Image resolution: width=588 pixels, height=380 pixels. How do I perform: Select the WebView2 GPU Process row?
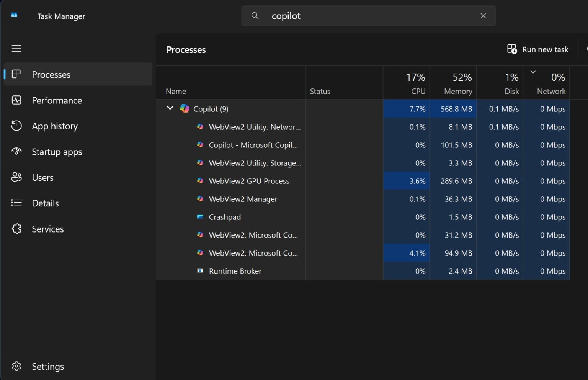pos(249,181)
